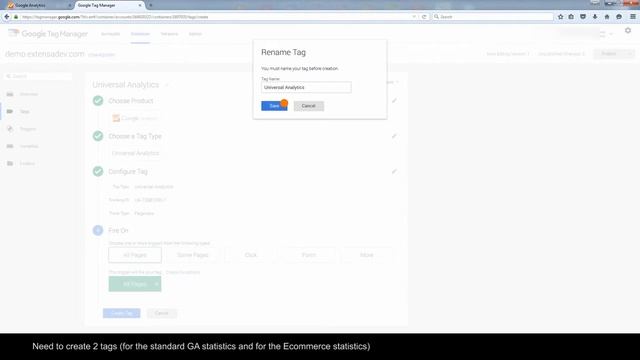Image resolution: width=640 pixels, height=360 pixels.
Task: Open the Admin navigation tab
Action: (x=195, y=34)
